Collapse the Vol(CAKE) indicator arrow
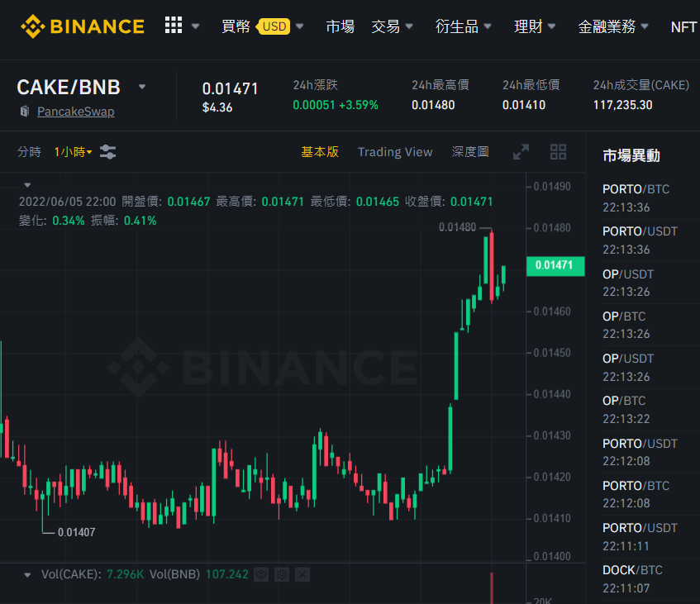This screenshot has width=700, height=604. [27, 574]
